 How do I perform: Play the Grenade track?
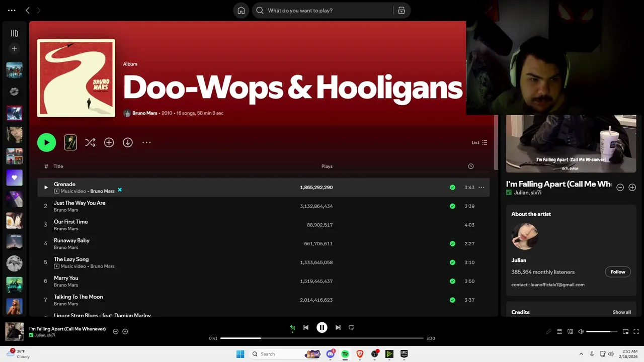coord(46,187)
